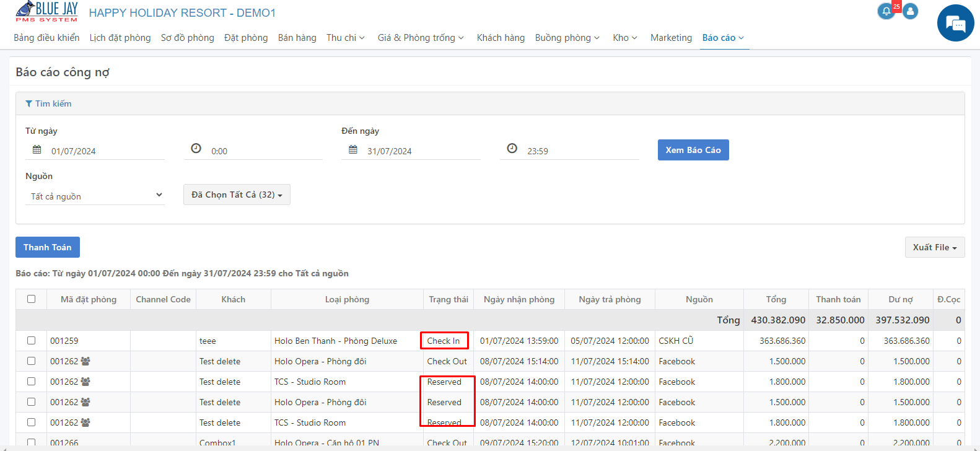Screen dimensions: 980x451
Task: Sort by Channel Code column header
Action: tap(164, 299)
